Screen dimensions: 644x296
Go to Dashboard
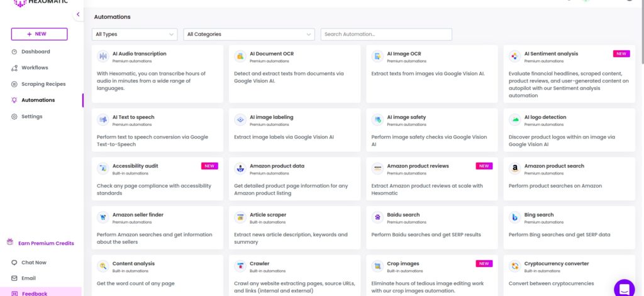[36, 52]
